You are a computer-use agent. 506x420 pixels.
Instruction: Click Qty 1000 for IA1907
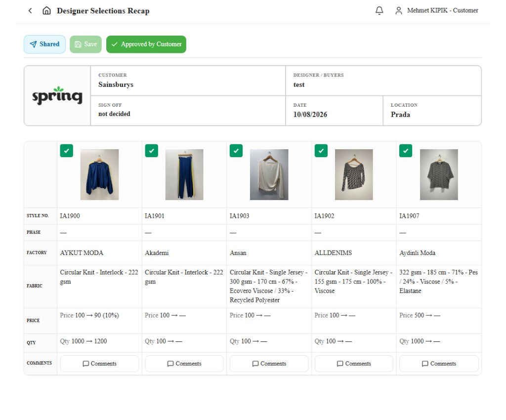420,341
